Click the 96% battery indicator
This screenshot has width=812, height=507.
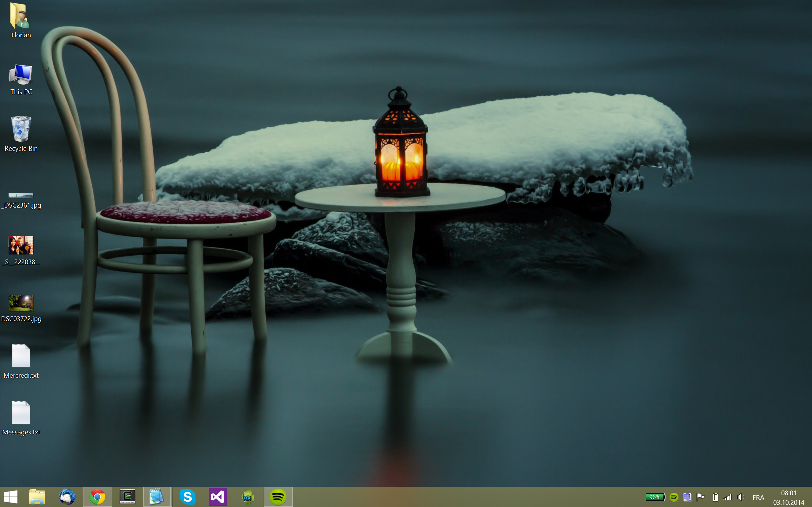(655, 497)
